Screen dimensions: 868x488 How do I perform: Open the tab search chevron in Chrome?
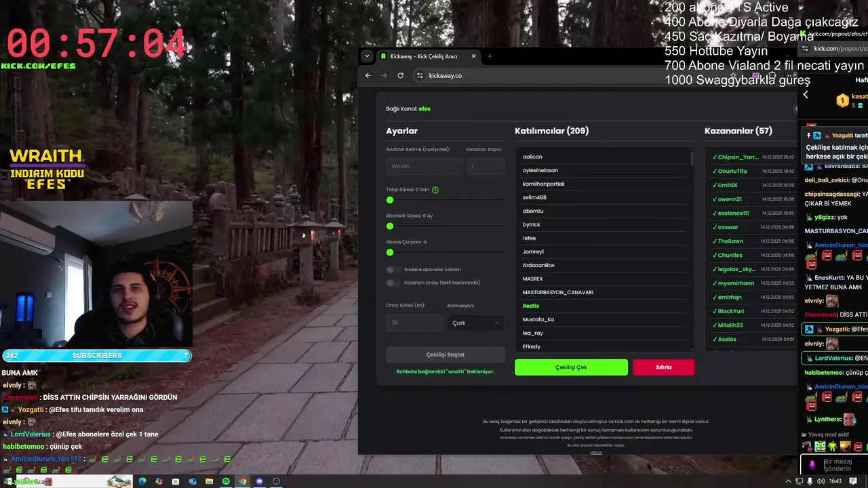tap(367, 56)
